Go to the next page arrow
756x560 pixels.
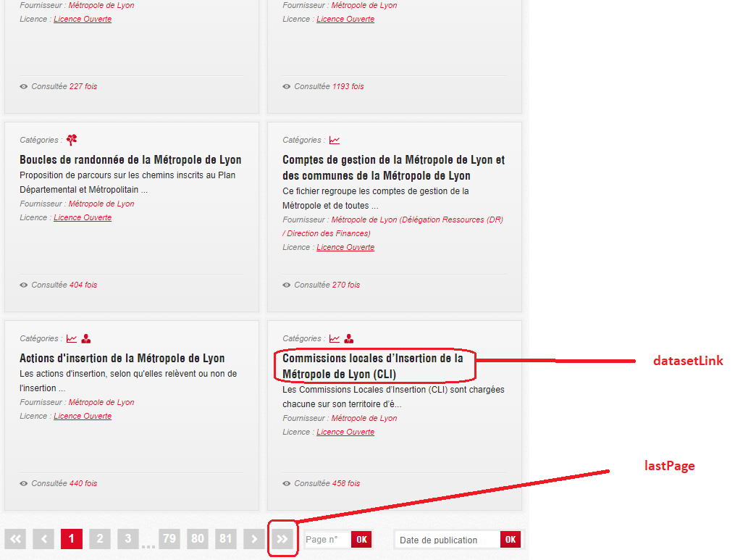(254, 539)
